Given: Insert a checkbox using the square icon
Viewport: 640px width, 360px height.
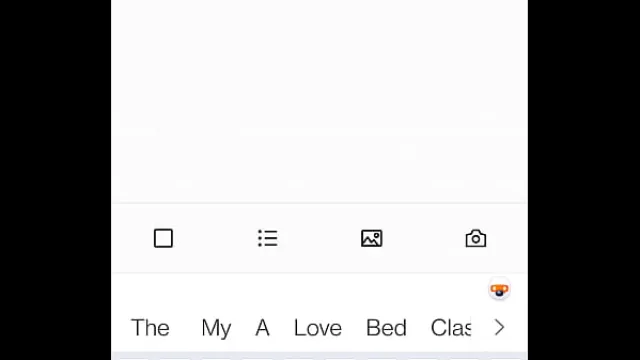Looking at the screenshot, I should click(163, 238).
